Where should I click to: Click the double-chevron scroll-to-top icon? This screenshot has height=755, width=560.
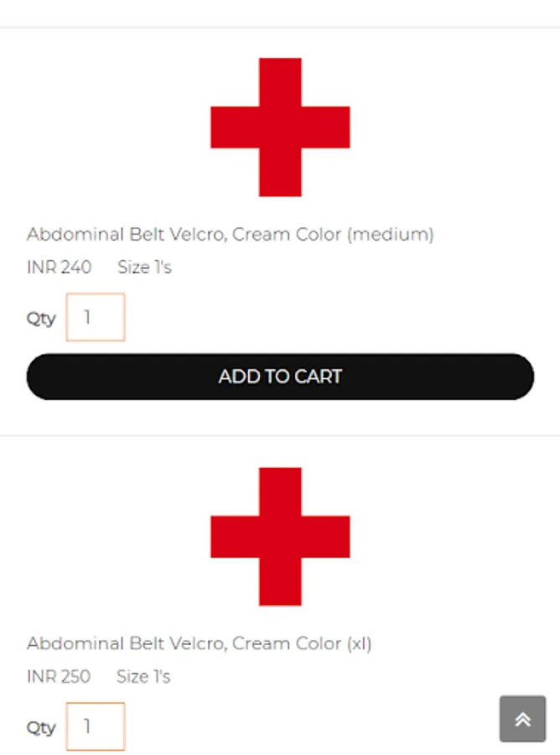click(522, 719)
